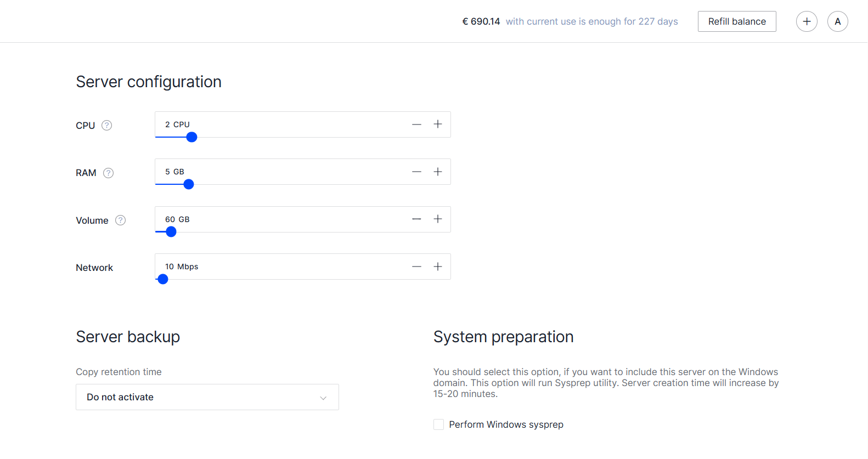Open the CPU help question mark

pos(107,125)
